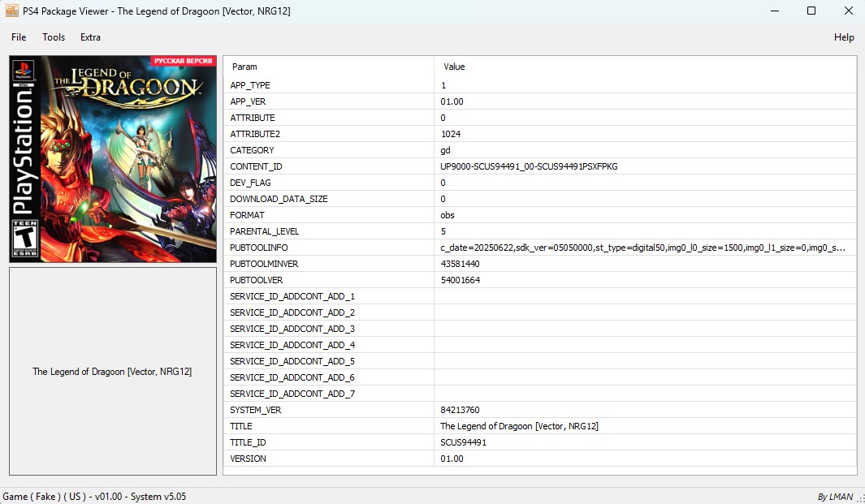Click the window resize grip in bottom corner
Image resolution: width=865 pixels, height=504 pixels.
tap(861, 499)
